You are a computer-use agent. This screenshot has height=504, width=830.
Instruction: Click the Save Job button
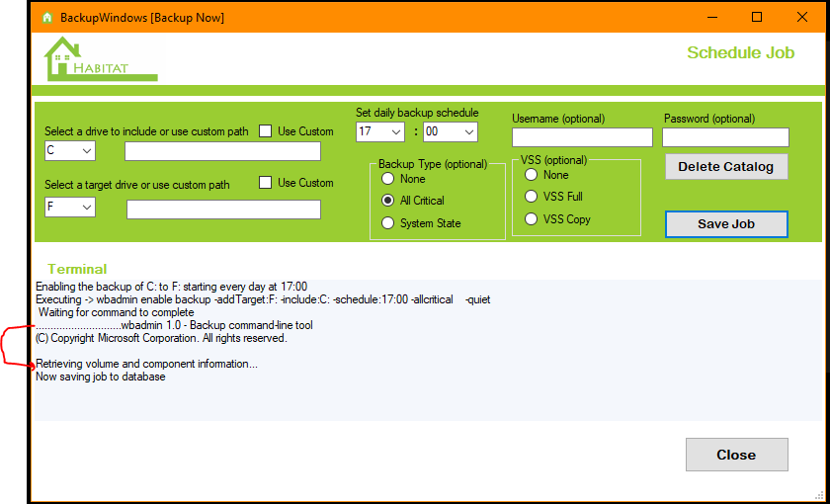tap(726, 224)
